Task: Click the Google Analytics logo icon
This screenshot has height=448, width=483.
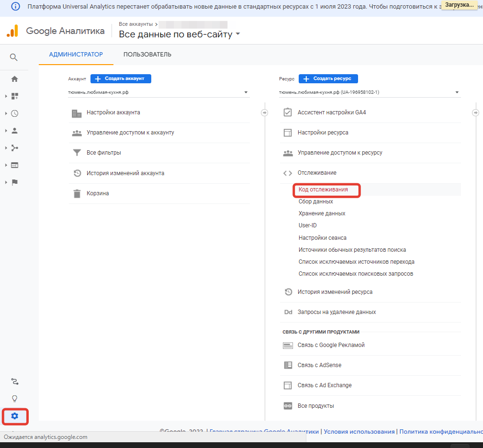Action: 12,31
